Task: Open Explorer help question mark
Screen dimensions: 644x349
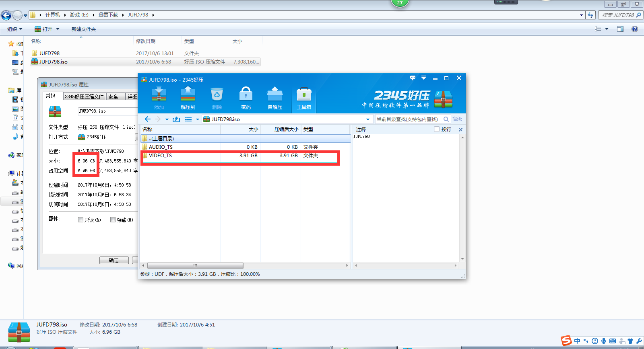Action: [x=635, y=29]
